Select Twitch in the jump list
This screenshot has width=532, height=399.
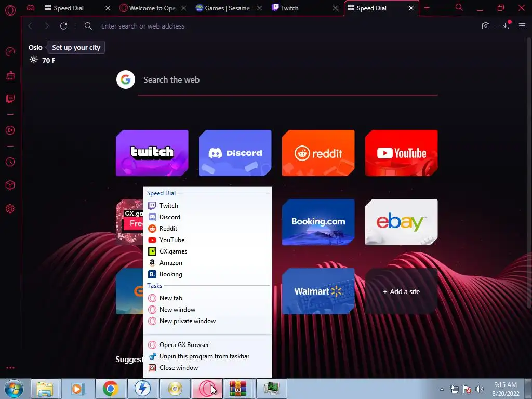pyautogui.click(x=207, y=206)
